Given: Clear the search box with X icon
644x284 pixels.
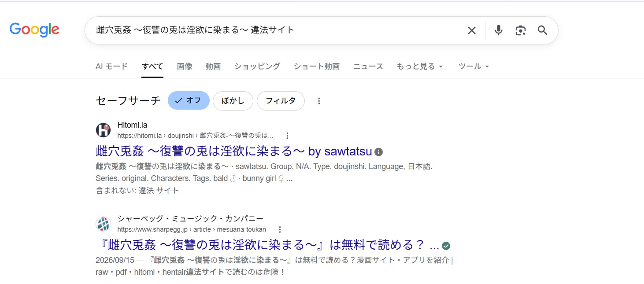Looking at the screenshot, I should tap(472, 30).
